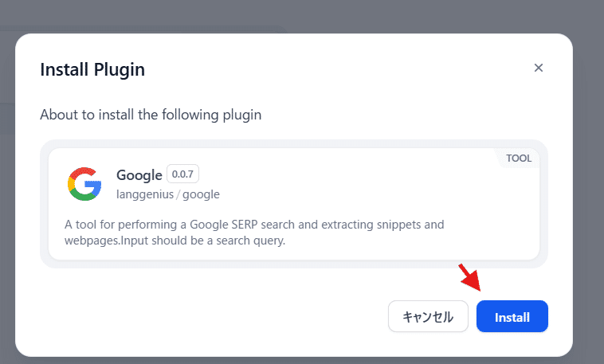604x364 pixels.
Task: Click the 'About to install the following plugin' text
Action: click(x=151, y=115)
